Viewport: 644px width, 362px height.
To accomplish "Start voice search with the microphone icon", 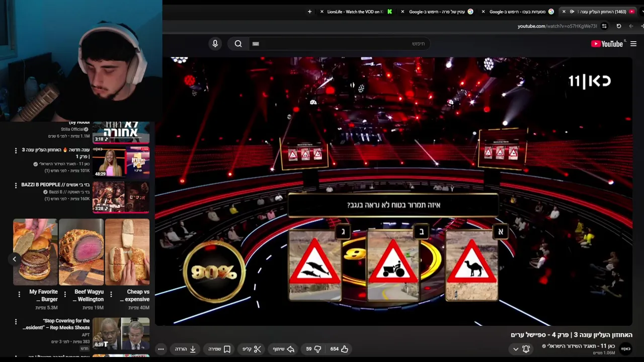I will (x=215, y=44).
